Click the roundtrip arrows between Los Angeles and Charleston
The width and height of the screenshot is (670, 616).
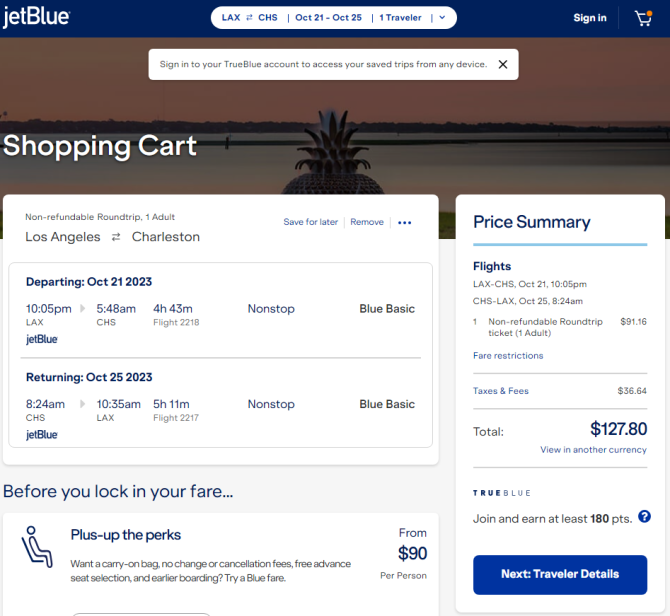coord(116,237)
